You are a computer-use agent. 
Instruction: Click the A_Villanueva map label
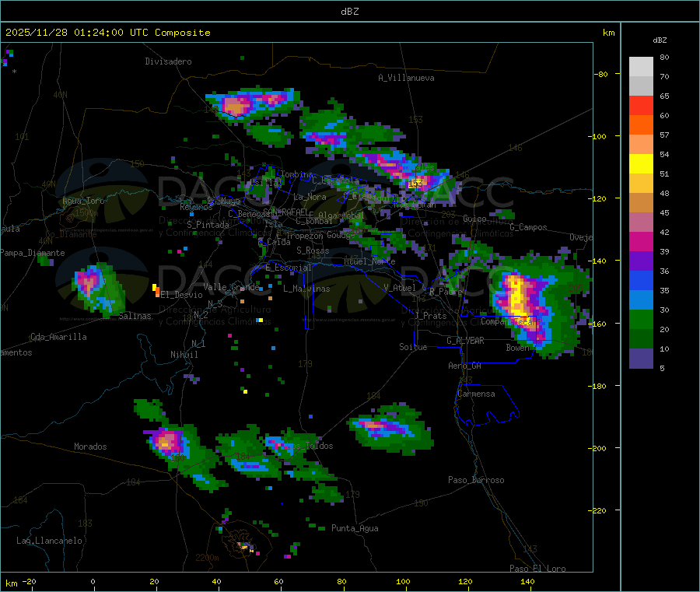[x=406, y=78]
